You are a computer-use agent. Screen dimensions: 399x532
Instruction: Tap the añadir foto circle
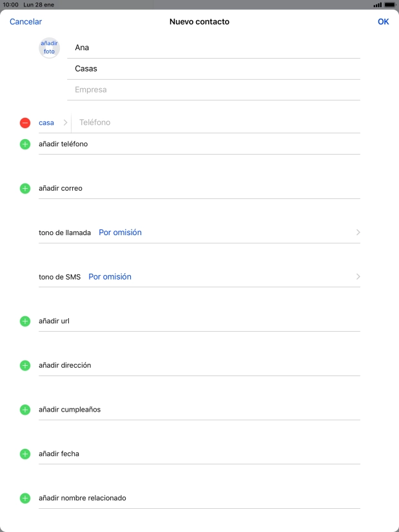(50, 48)
